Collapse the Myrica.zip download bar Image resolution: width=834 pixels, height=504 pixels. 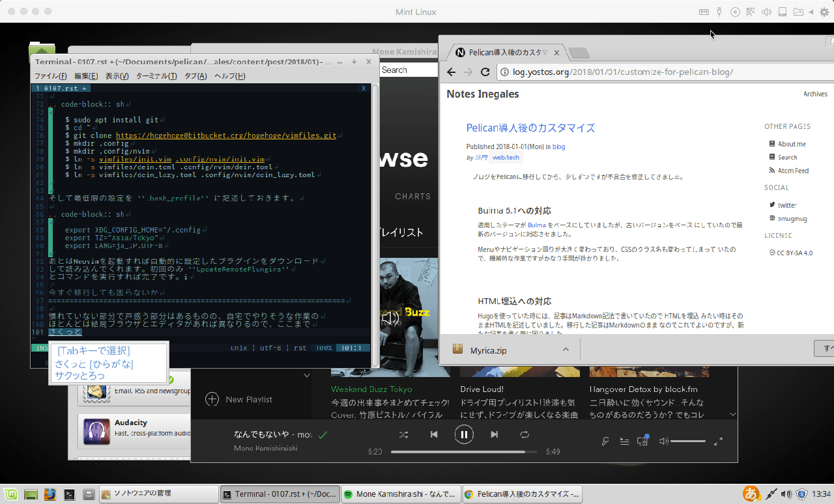[566, 349]
